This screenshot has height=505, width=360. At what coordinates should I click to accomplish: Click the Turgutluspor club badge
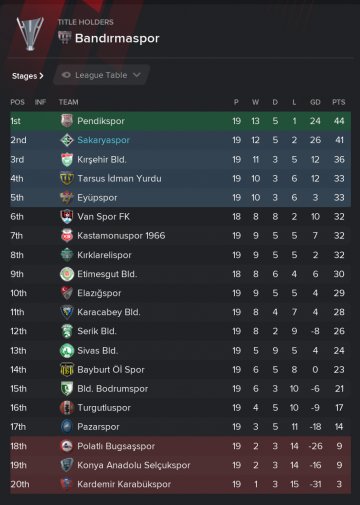coord(67,408)
